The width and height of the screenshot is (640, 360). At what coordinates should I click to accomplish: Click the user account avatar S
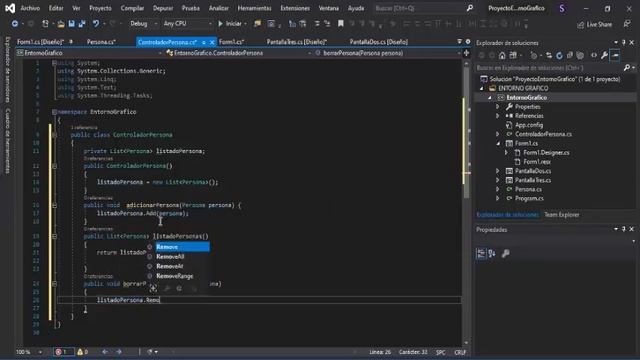pos(562,8)
